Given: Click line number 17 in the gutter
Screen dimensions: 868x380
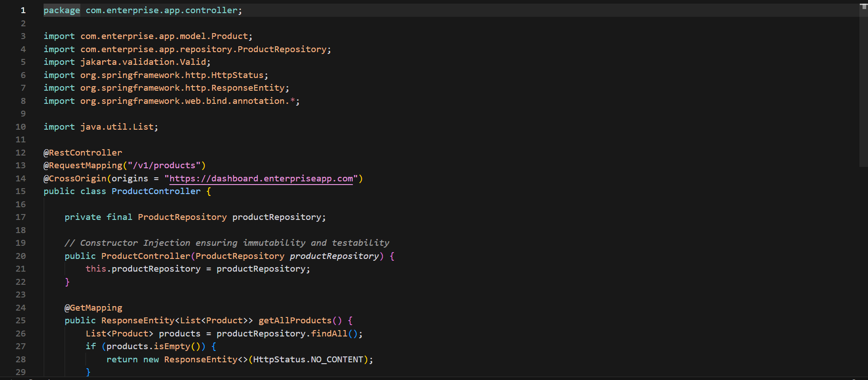Looking at the screenshot, I should tap(21, 217).
